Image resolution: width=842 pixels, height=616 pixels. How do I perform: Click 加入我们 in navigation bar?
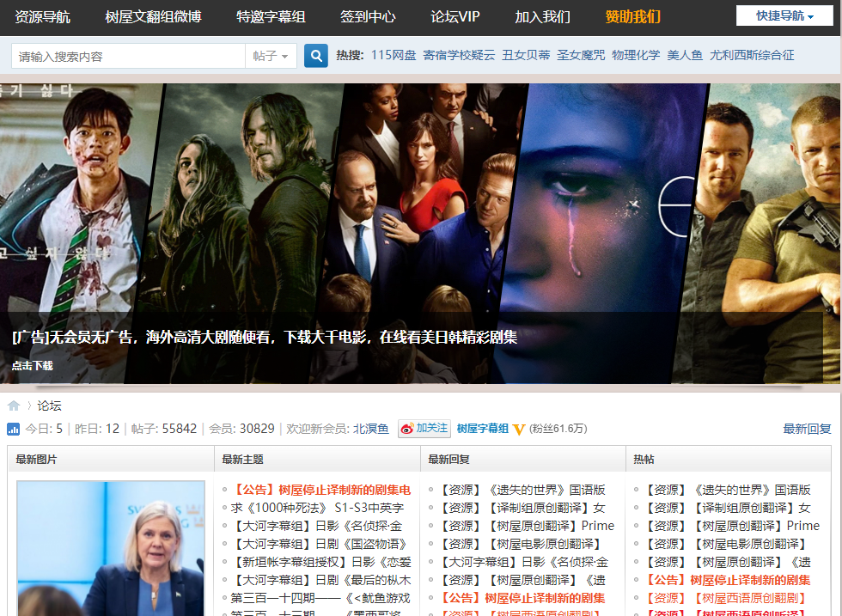pos(542,16)
